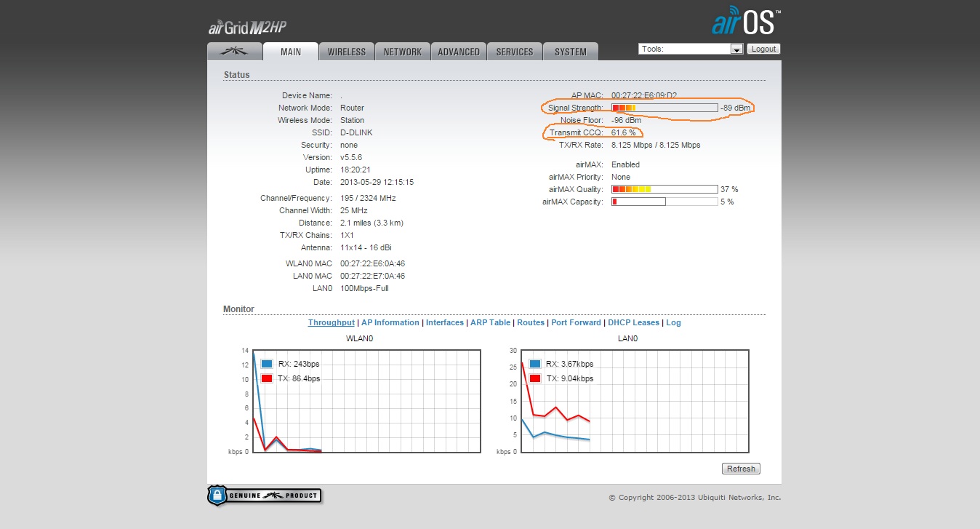
Task: Click the LAN0 throughput chart
Action: point(635,401)
